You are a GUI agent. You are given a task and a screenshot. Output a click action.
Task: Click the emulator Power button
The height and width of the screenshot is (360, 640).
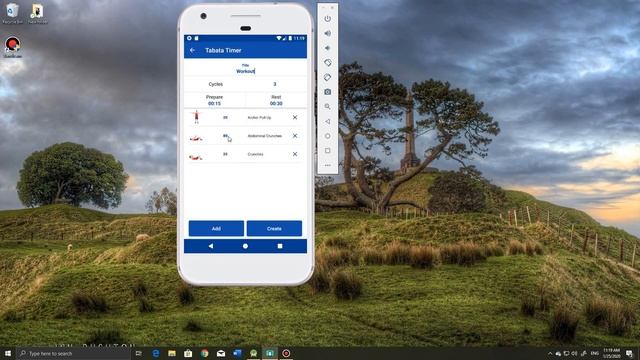click(x=327, y=19)
